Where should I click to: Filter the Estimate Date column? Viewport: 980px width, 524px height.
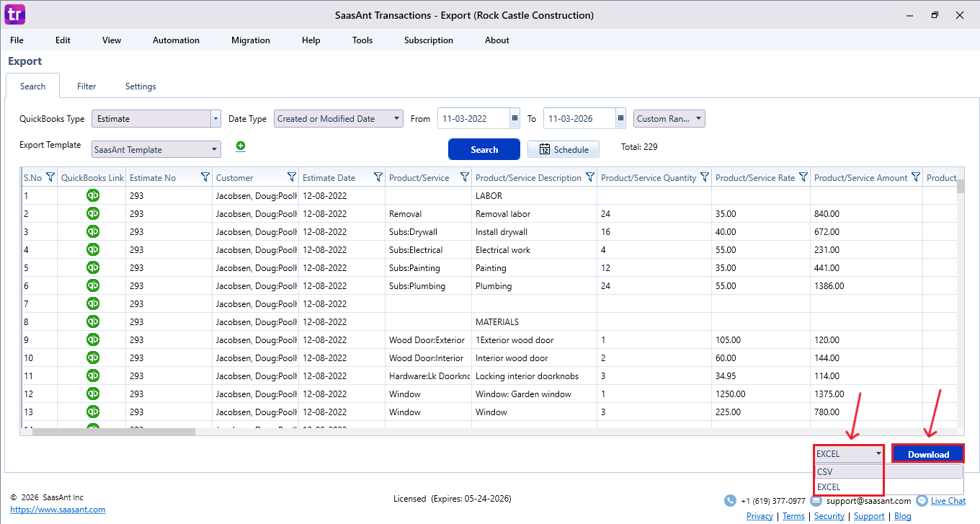(378, 177)
